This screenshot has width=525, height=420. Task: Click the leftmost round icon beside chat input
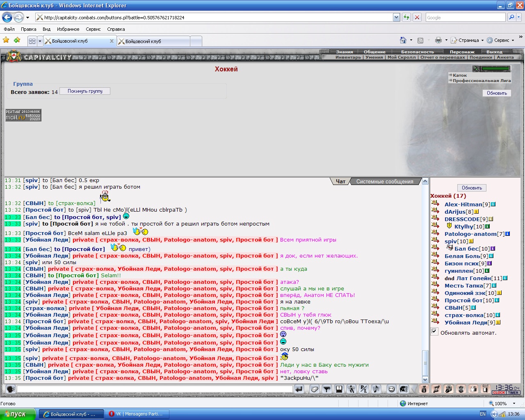pos(11,389)
